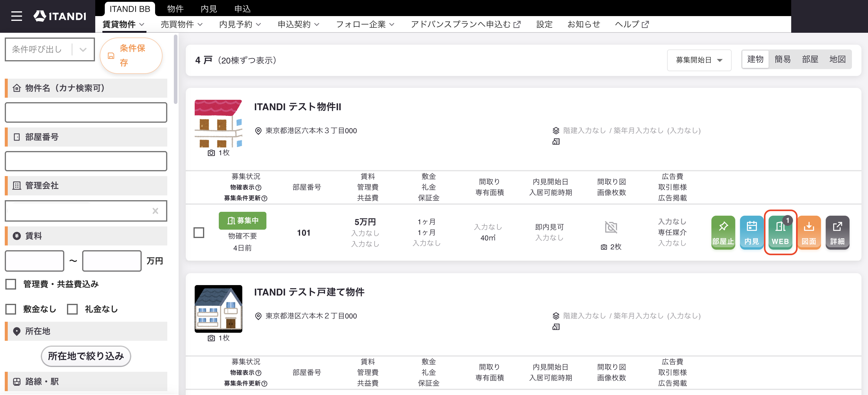868x395 pixels.
Task: Open the 設定 menu item
Action: [544, 24]
